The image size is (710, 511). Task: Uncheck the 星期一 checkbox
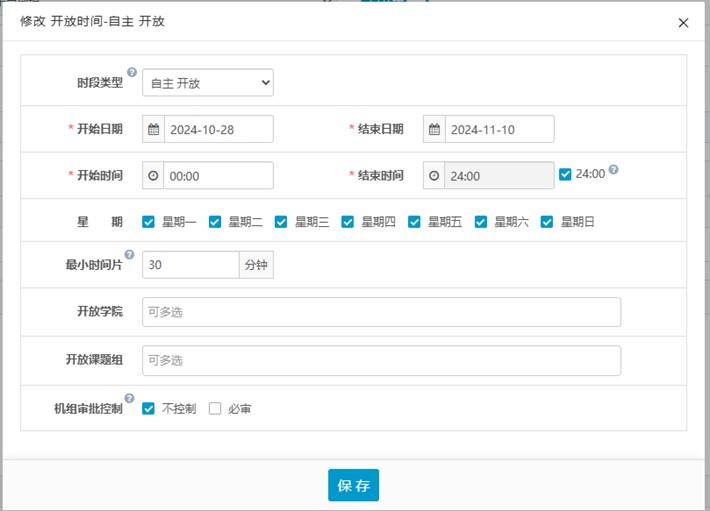click(149, 222)
